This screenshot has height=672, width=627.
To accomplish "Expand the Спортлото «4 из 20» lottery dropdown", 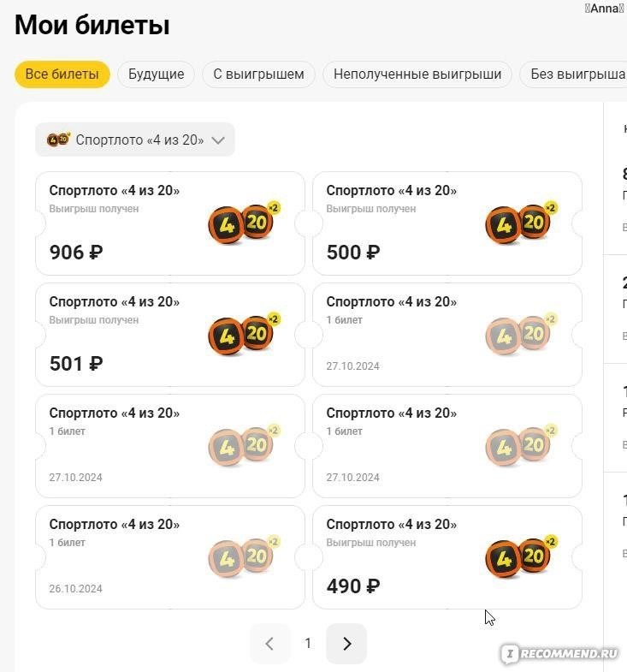I will (x=135, y=140).
